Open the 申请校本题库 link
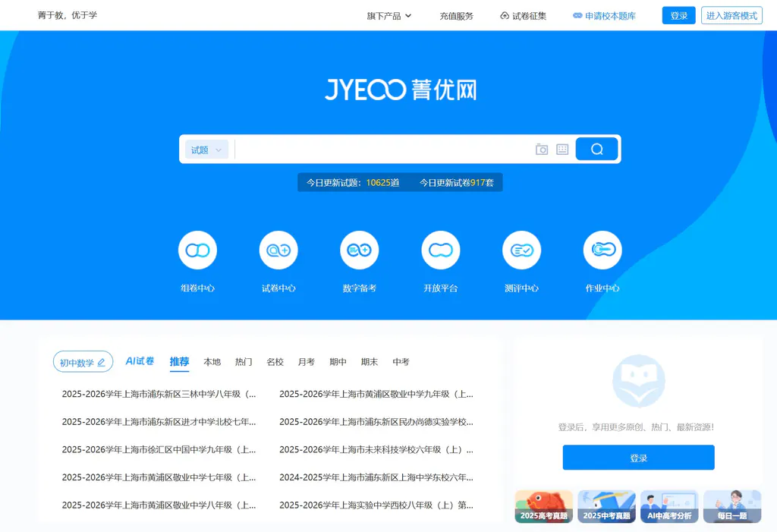Image resolution: width=777 pixels, height=532 pixels. [604, 16]
